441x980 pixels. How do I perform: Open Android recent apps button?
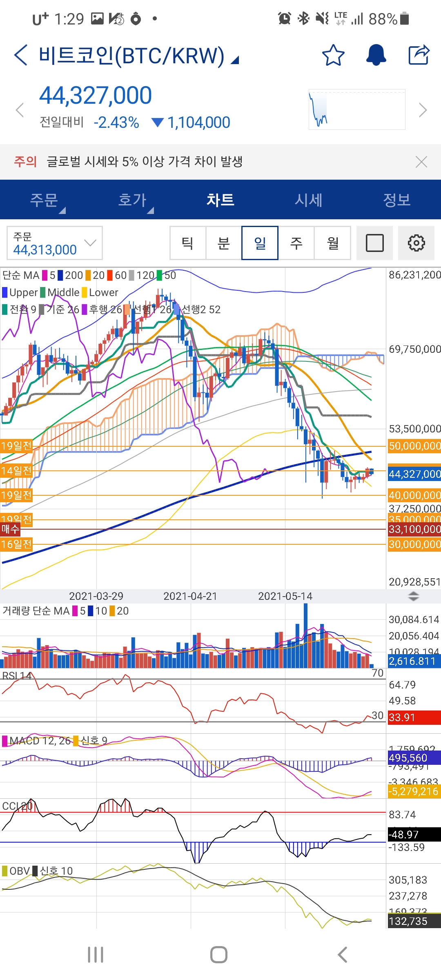(96, 955)
